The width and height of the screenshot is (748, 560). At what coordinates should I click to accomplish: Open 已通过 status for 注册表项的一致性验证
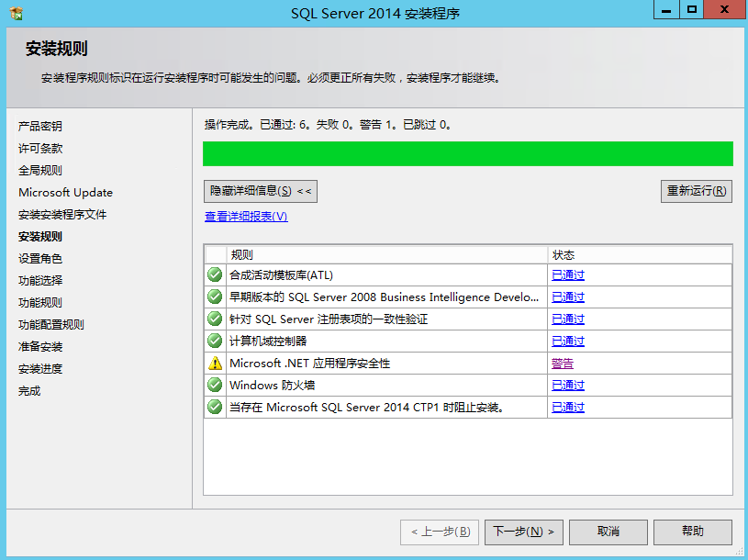click(x=568, y=319)
